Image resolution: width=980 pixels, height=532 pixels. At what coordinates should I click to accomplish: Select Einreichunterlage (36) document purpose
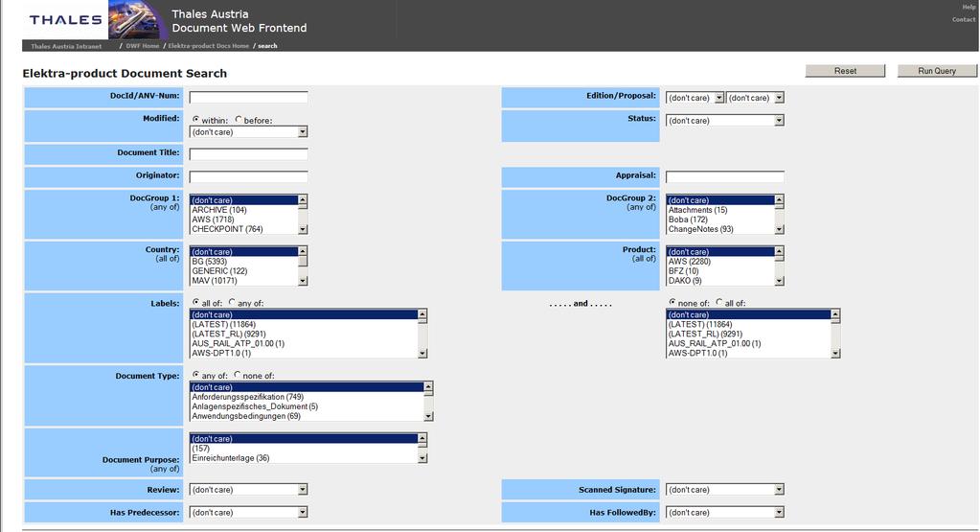[x=304, y=457]
